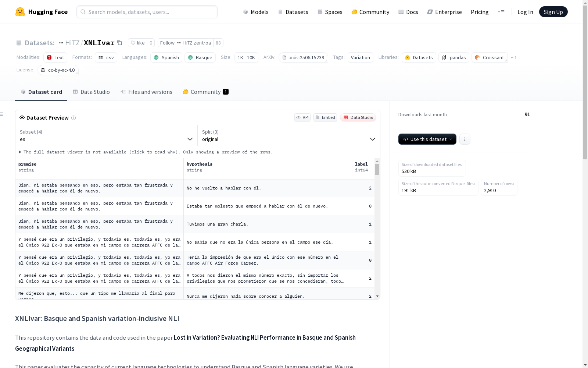Open the Community navigation item in the header
The width and height of the screenshot is (588, 368).
click(x=370, y=12)
